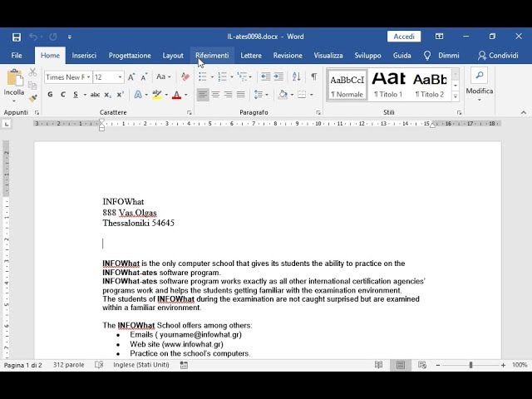Click the 312 parole word count
The image size is (532, 399).
pos(68,365)
